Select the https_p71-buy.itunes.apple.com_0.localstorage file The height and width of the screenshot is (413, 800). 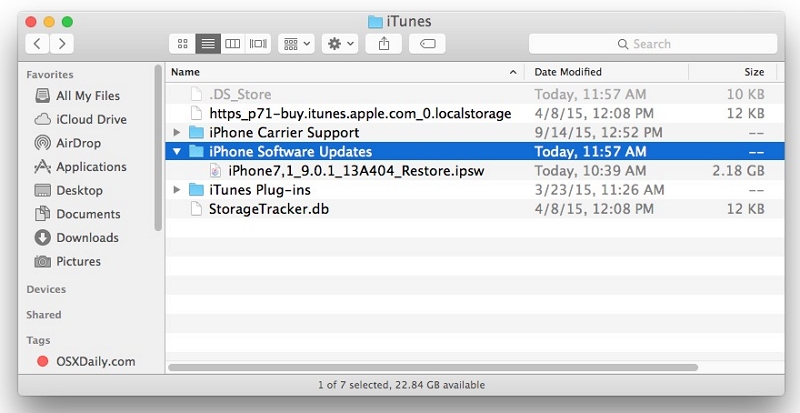(474, 113)
